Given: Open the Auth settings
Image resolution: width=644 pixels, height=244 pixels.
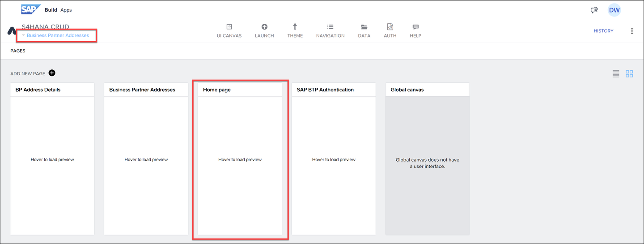Looking at the screenshot, I should pos(390,31).
